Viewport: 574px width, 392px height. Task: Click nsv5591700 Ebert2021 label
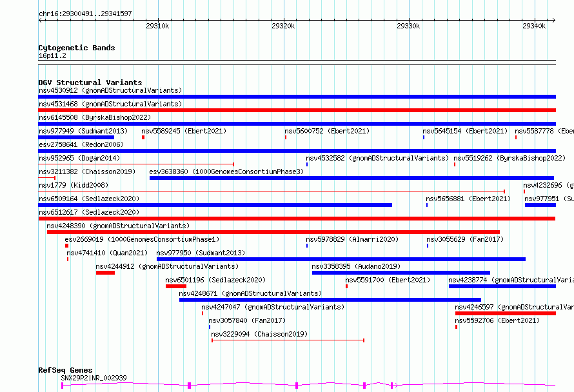(x=388, y=280)
